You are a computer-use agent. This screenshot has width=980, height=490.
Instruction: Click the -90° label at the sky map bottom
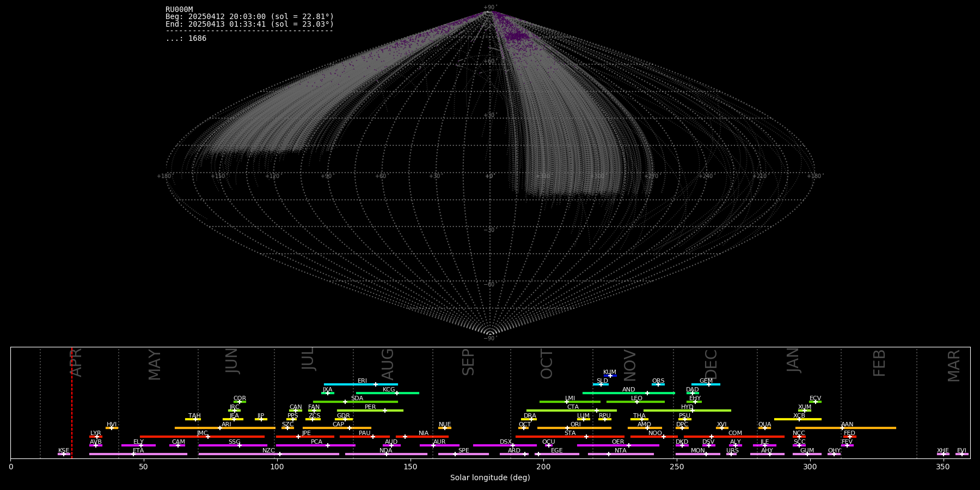pyautogui.click(x=491, y=339)
